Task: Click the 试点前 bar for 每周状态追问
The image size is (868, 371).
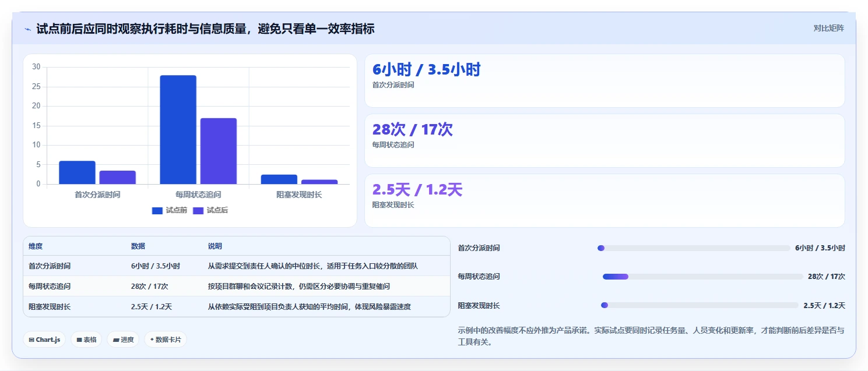Action: (x=178, y=130)
